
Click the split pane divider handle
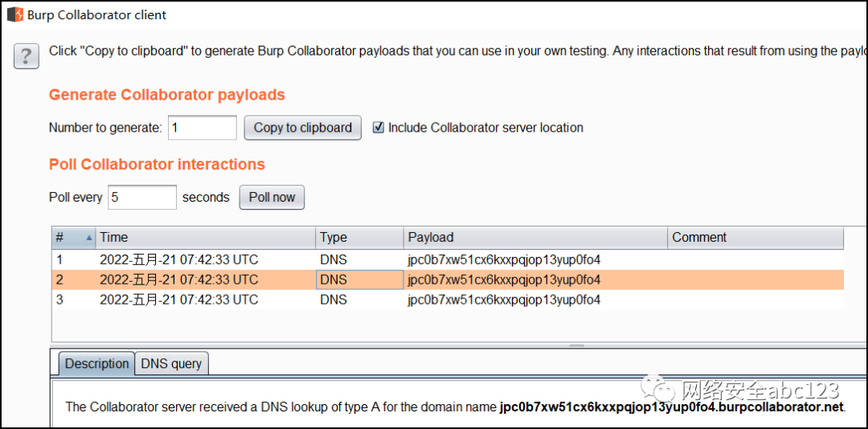point(577,345)
